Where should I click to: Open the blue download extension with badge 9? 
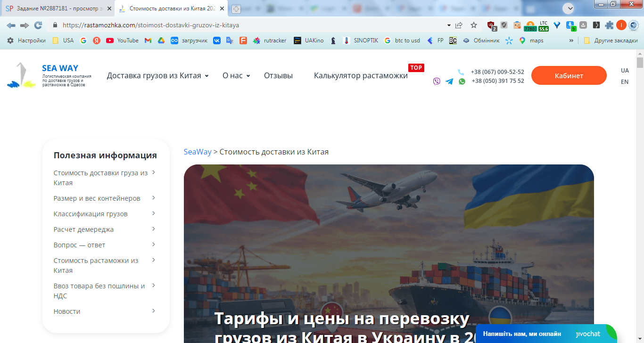click(x=570, y=26)
